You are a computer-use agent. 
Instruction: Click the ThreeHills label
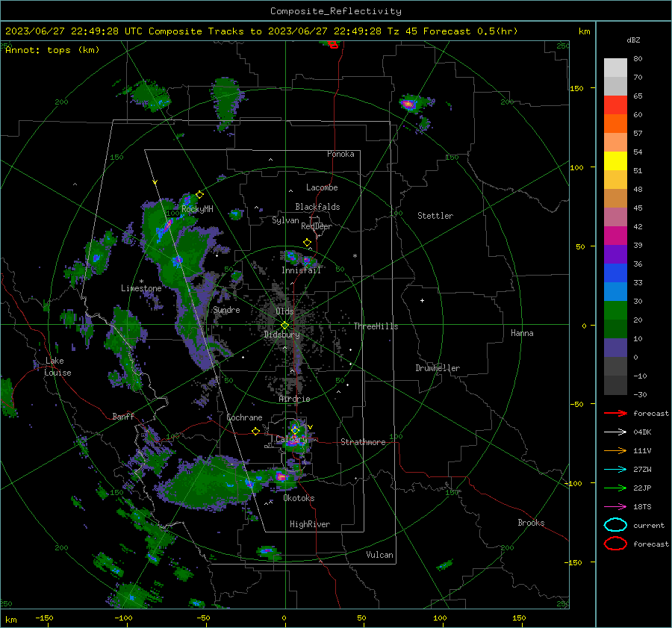pos(376,326)
